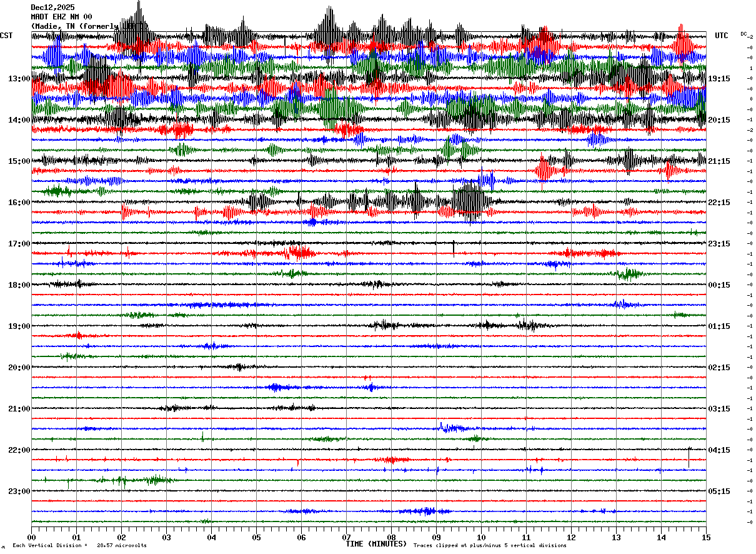This screenshot has height=554, width=756.
Task: Select minute tick label 03
Action: 166,537
